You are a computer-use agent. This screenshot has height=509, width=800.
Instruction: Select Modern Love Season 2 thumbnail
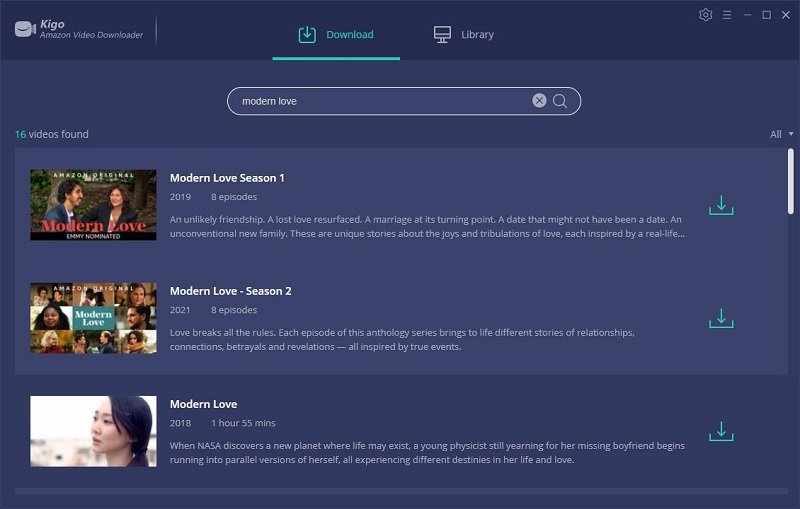coord(93,318)
